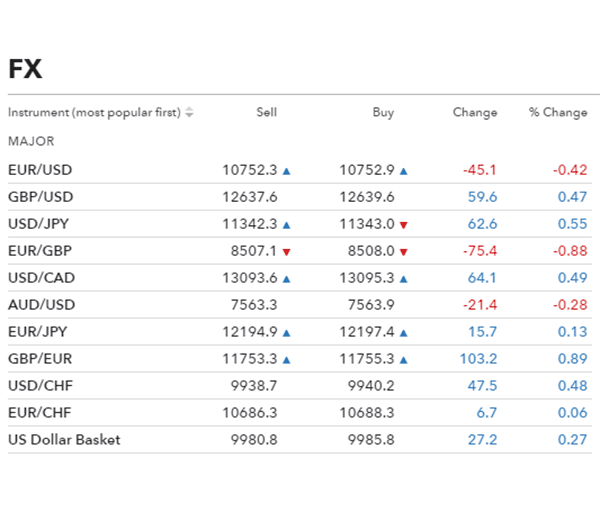
Task: Click the down arrow beside USD/JPY buy price
Action: click(x=404, y=225)
